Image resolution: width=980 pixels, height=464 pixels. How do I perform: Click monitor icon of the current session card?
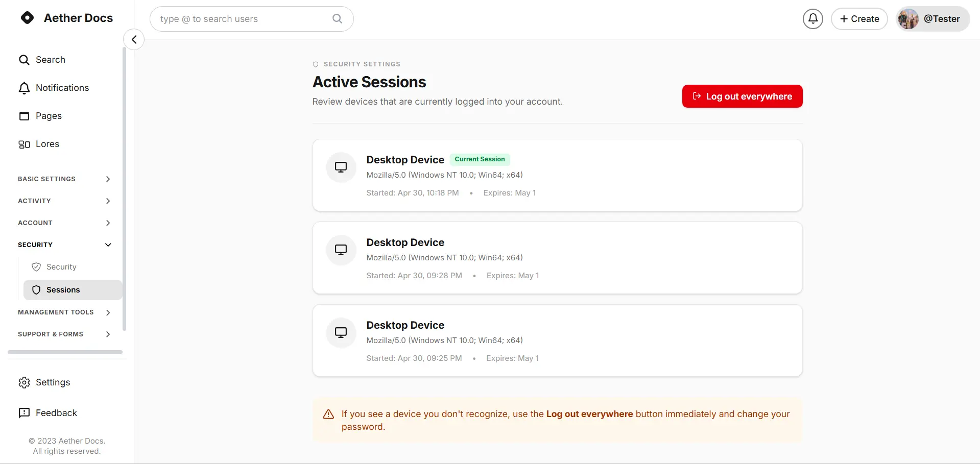click(x=341, y=167)
